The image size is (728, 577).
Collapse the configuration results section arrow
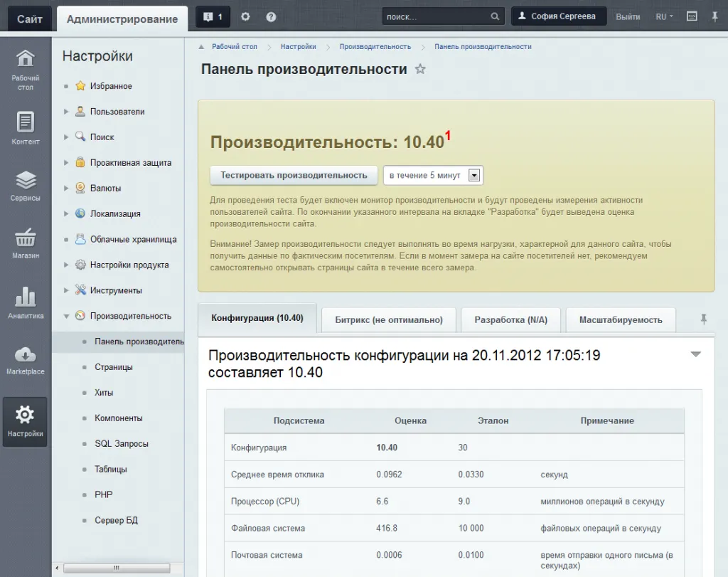[x=695, y=354]
